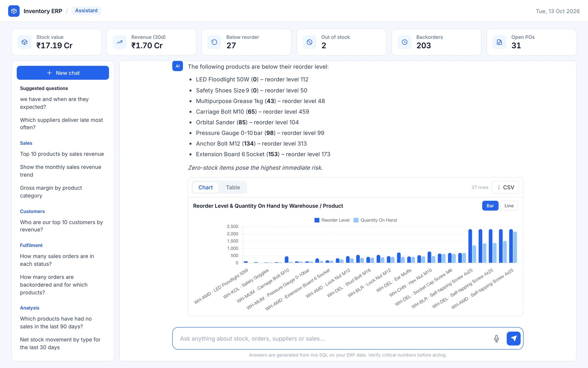Click the Below reorder refresh icon

click(214, 42)
